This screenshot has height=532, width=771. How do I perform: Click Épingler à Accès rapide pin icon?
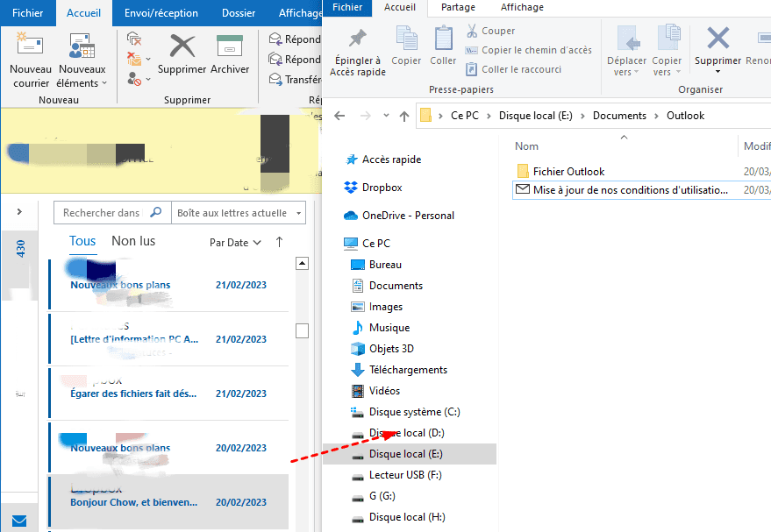point(357,39)
